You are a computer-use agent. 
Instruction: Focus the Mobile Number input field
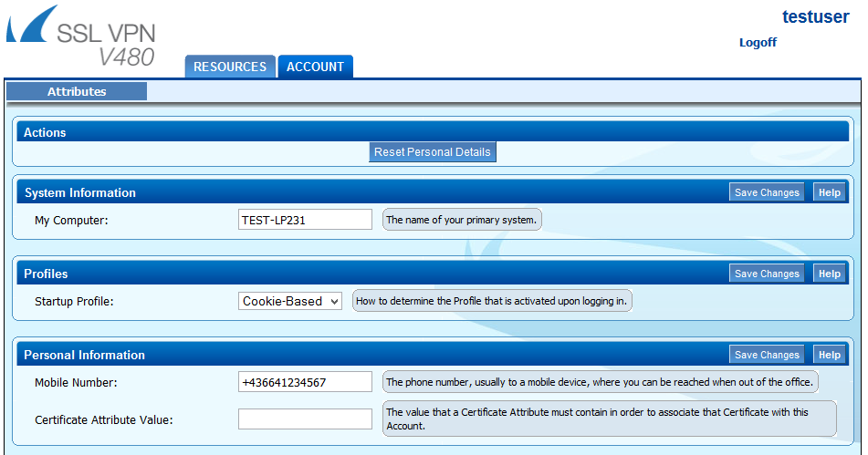(305, 382)
